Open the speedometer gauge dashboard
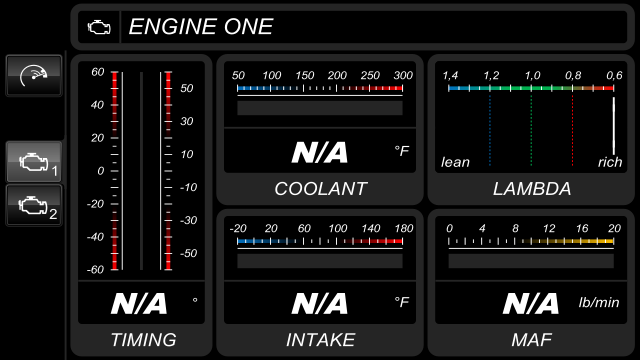Viewport: 640px width, 360px height. click(34, 76)
